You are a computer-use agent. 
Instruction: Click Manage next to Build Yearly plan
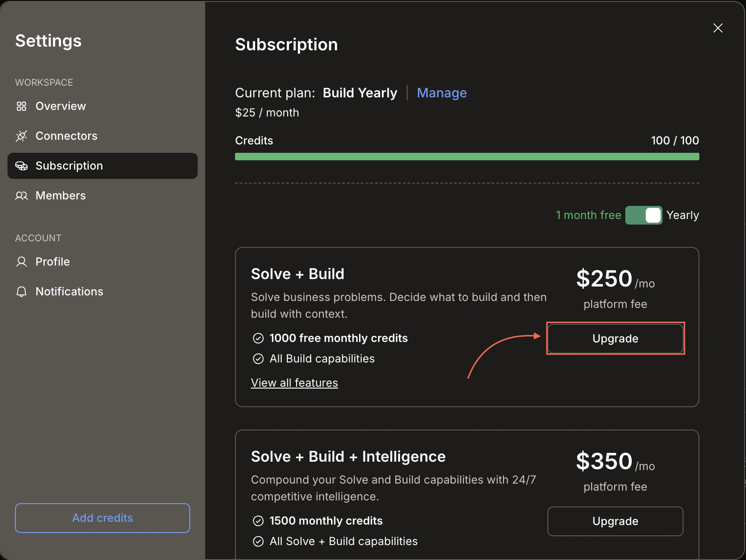click(x=442, y=93)
